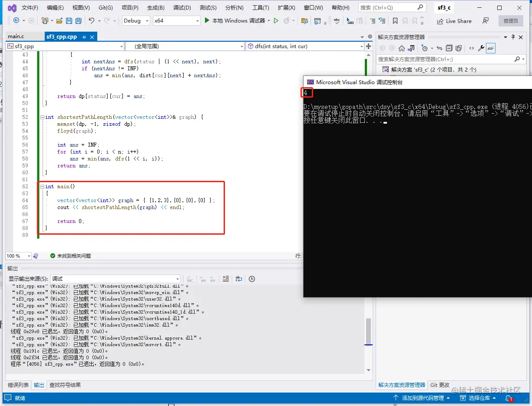
Task: Click the clock timestamp icon in the output panel
Action: click(252, 279)
